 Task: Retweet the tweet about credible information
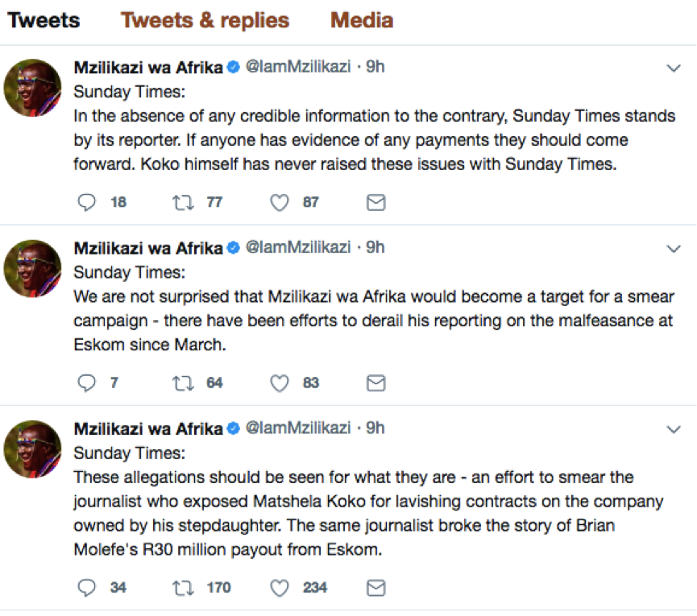(183, 203)
